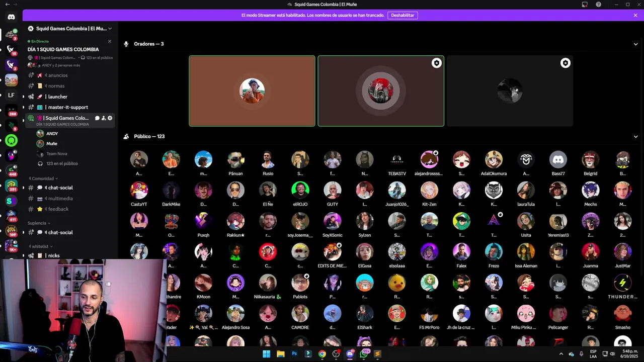The height and width of the screenshot is (362, 644).
Task: Open stage channel chat bubble icon
Action: tap(97, 118)
